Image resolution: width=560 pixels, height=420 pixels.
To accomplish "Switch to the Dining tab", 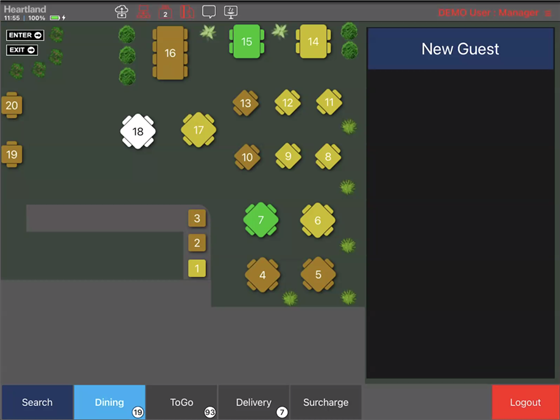I will coord(109,402).
